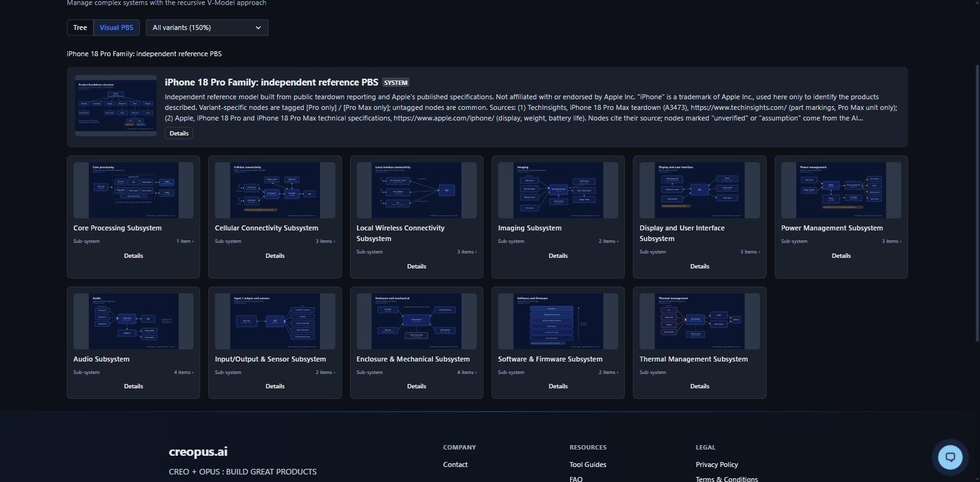Open the Input/Output & Sensor Subsystem thumbnail
980x482 pixels.
click(x=275, y=321)
